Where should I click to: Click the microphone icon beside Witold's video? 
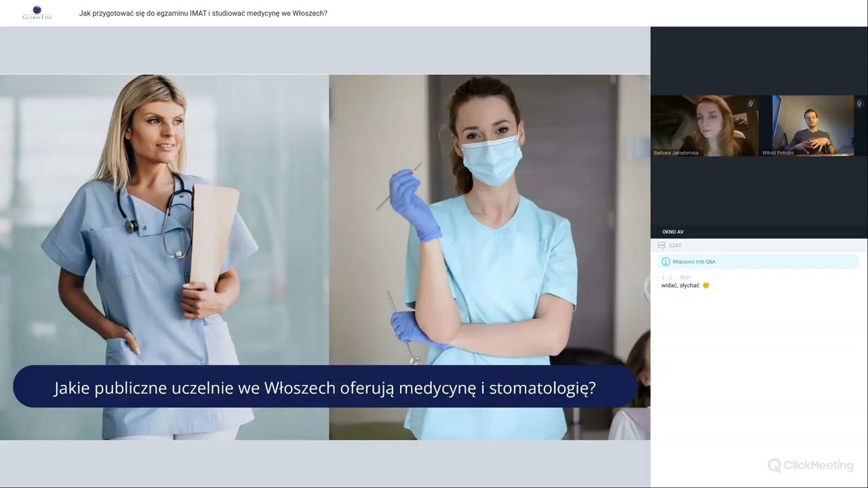[x=859, y=104]
